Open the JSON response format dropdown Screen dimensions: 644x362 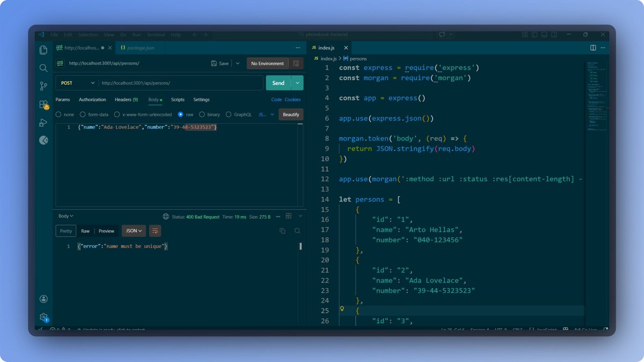pos(134,231)
